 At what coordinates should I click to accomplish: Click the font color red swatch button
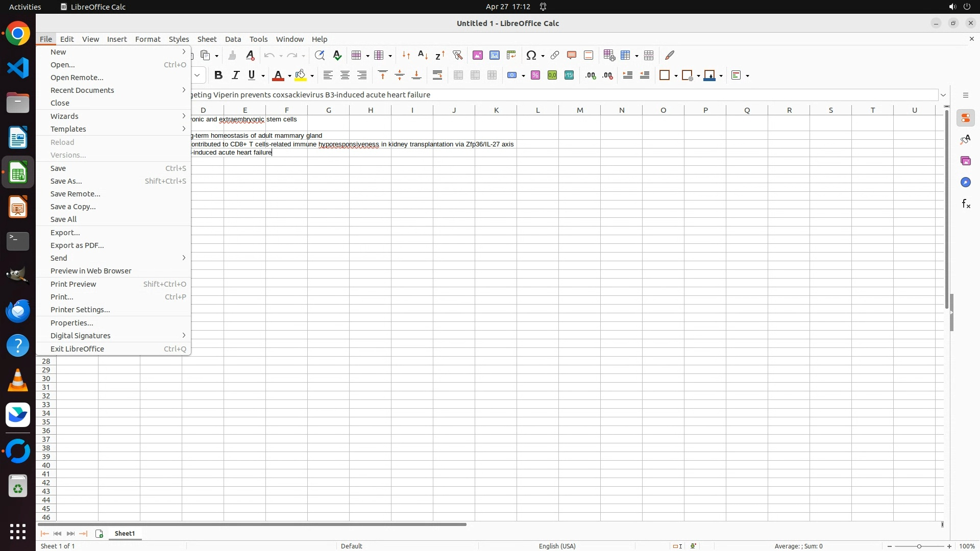click(278, 76)
